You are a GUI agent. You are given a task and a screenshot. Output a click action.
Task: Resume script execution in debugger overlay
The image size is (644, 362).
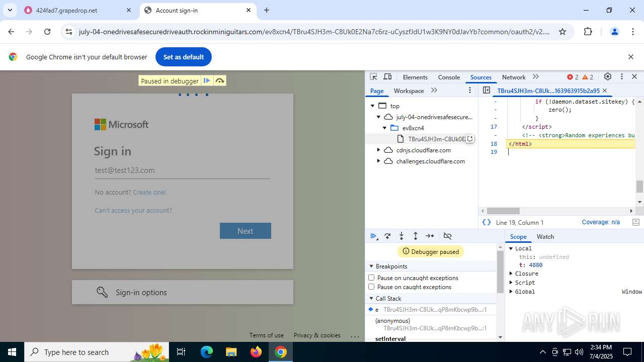207,81
